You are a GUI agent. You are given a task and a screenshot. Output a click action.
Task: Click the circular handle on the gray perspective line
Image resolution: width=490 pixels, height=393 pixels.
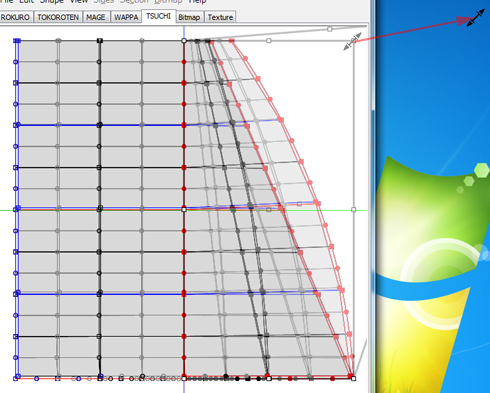tap(330, 29)
